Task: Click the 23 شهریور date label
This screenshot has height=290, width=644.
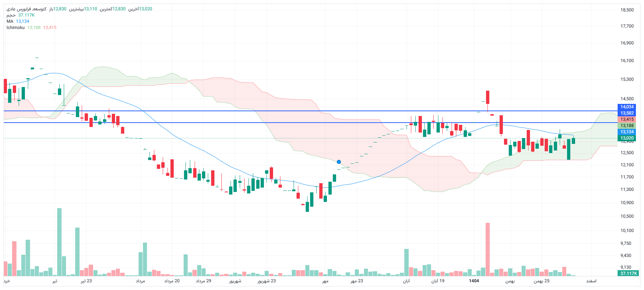Action: [x=266, y=281]
